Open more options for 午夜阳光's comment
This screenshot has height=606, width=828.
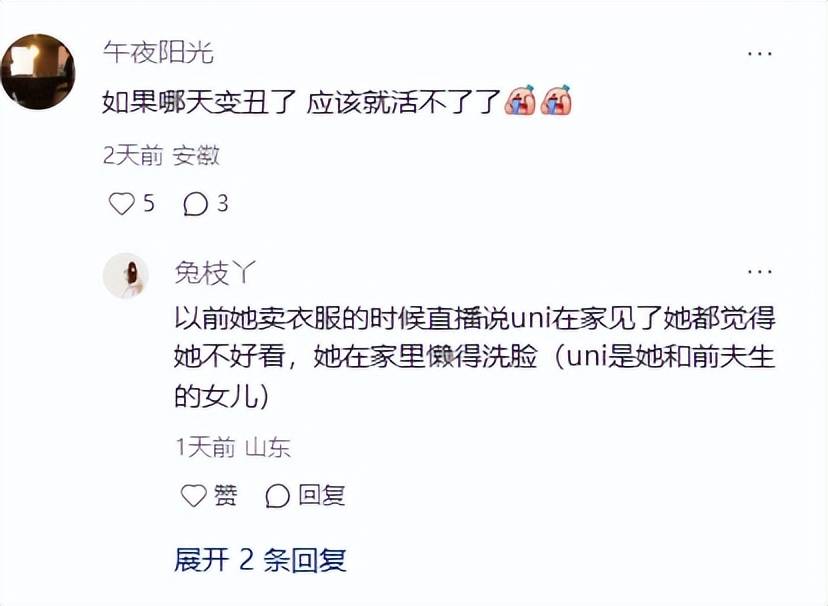(760, 53)
